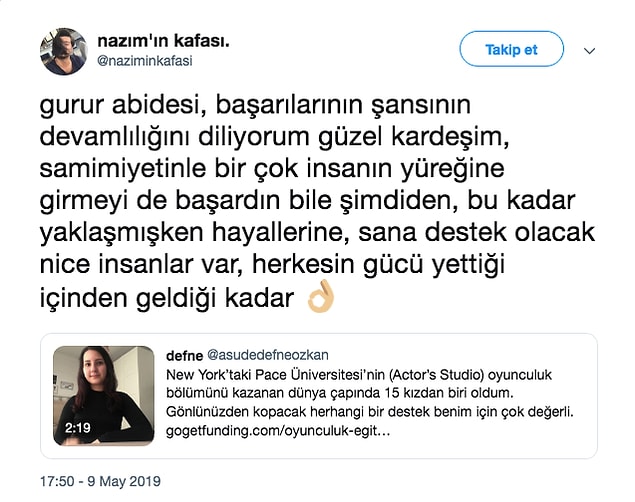Open the @naziminkafasi handle
Image resolution: width=635 pixels, height=502 pixels.
click(145, 61)
